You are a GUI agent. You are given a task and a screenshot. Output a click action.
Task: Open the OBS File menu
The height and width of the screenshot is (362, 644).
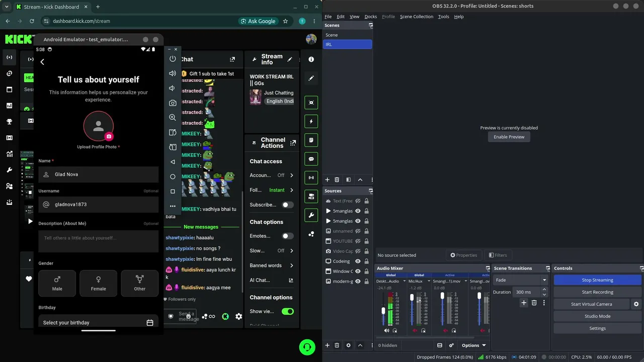pyautogui.click(x=328, y=17)
